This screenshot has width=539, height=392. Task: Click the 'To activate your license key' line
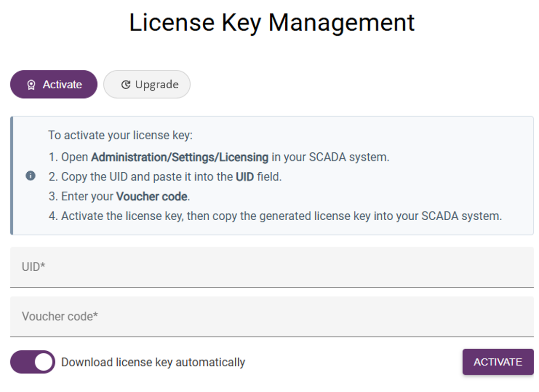(x=120, y=135)
